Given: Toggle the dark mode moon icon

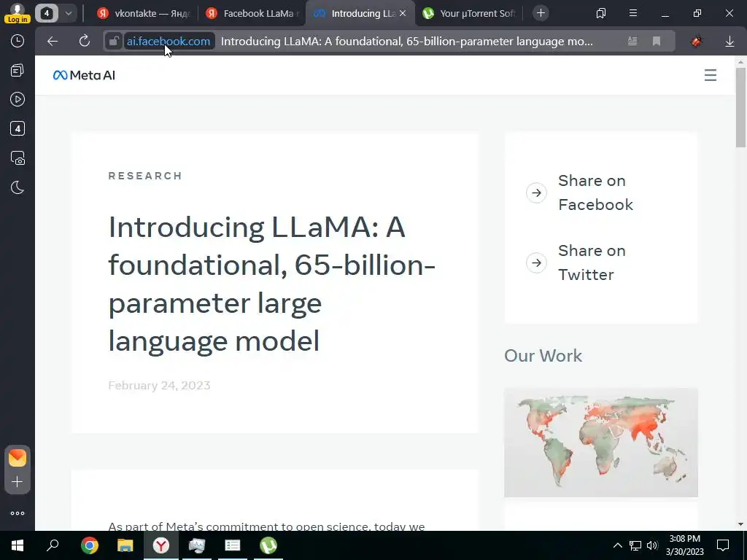Looking at the screenshot, I should click(x=18, y=187).
